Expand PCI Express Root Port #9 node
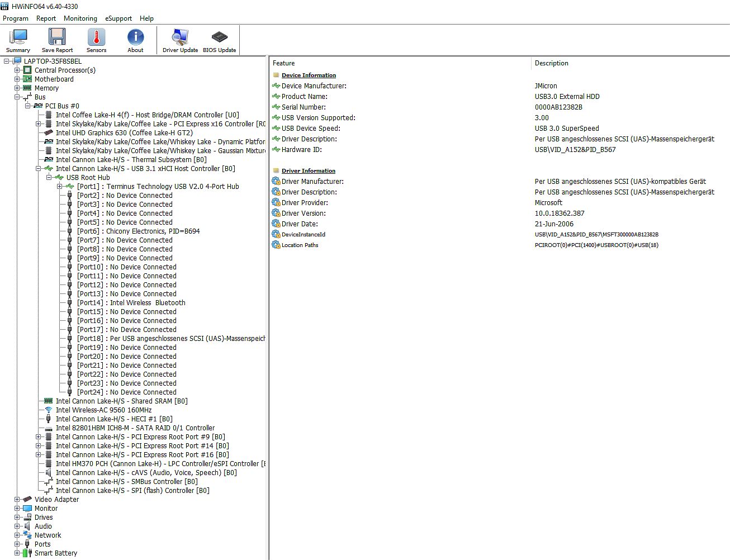Viewport: 730px width, 560px height. tap(39, 437)
